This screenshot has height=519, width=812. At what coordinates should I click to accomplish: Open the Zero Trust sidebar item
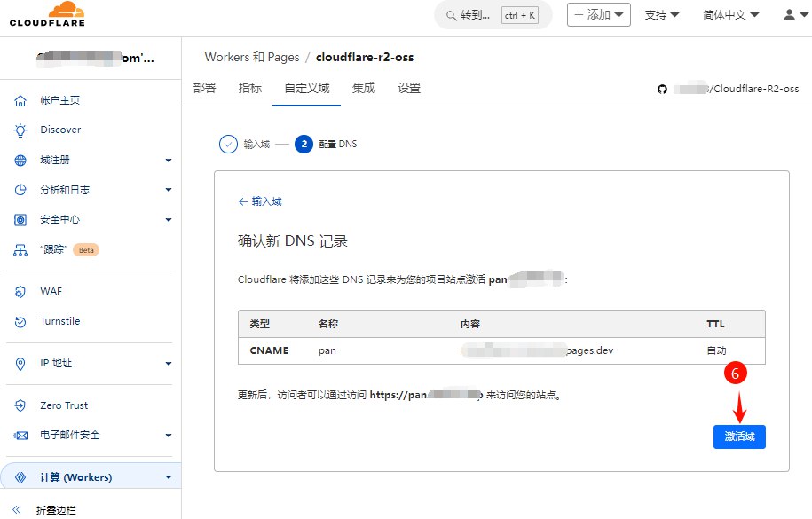click(x=64, y=405)
